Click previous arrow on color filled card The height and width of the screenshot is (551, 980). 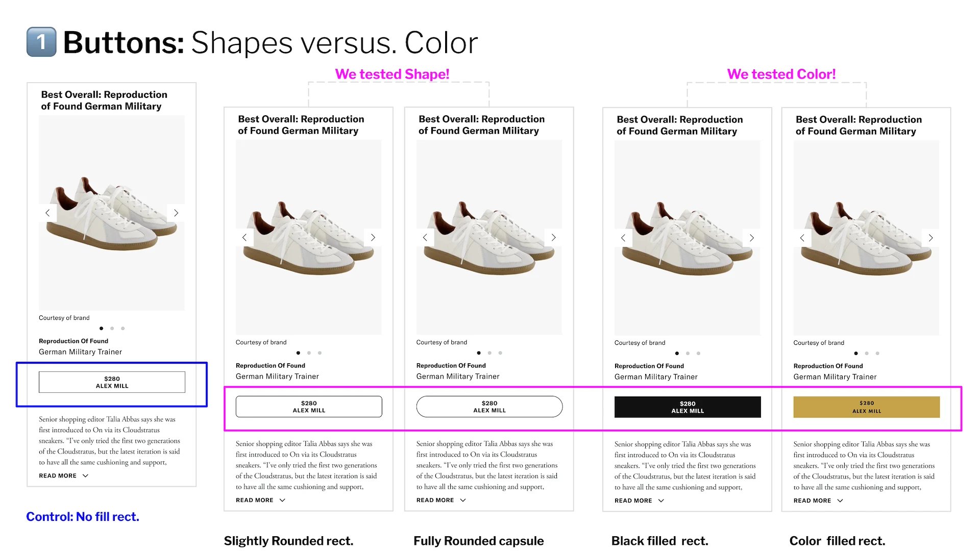(802, 238)
